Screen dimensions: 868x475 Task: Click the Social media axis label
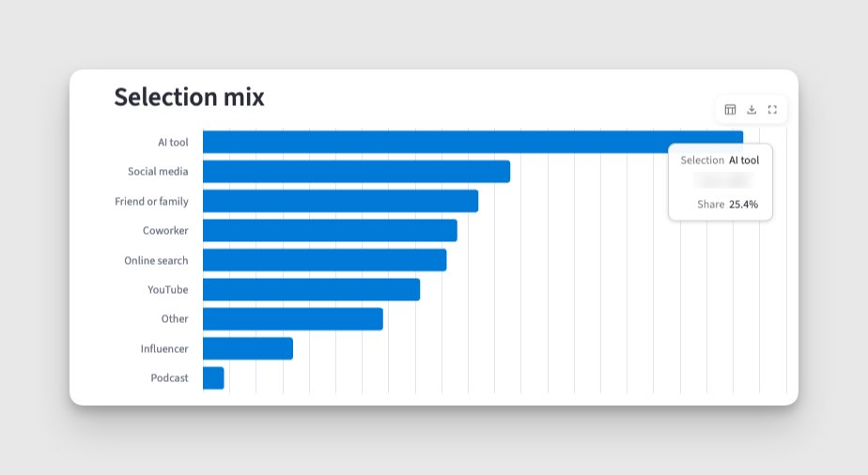(x=158, y=172)
